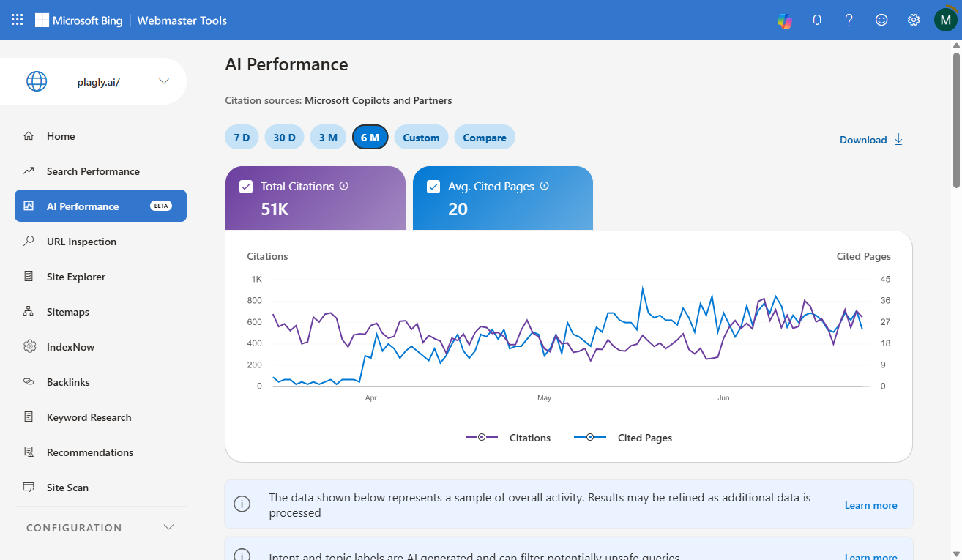Toggle the Cited Pages legend series
962x560 pixels.
(x=622, y=438)
